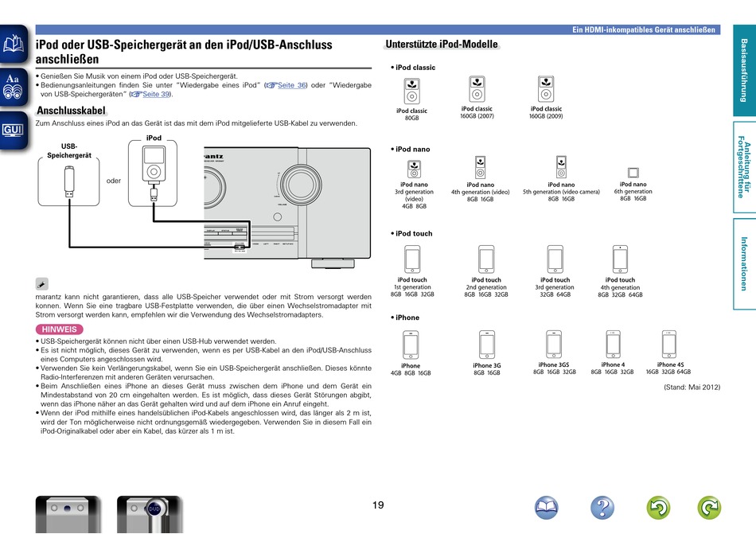Switch to the Basisausführung tab
The image size is (756, 534).
coord(744,70)
